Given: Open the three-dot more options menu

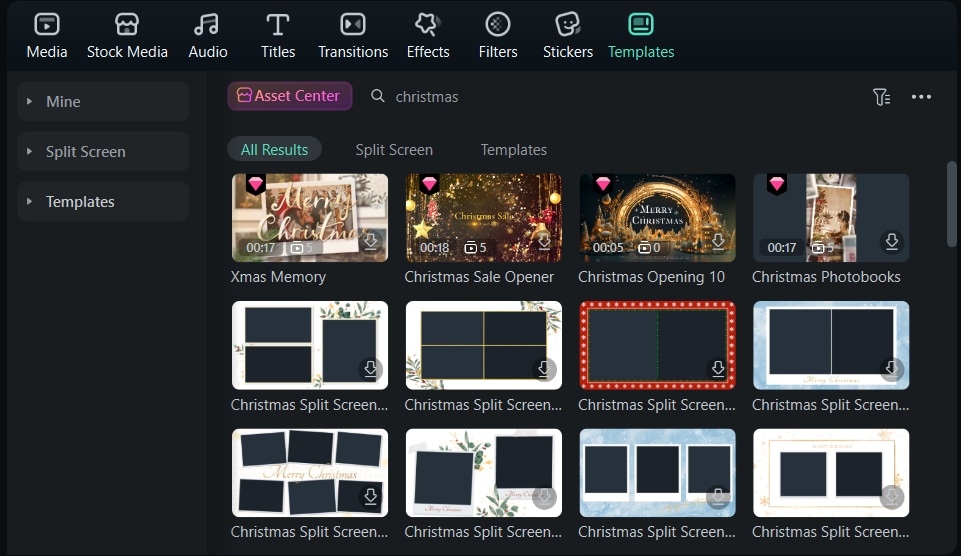Looking at the screenshot, I should [921, 97].
